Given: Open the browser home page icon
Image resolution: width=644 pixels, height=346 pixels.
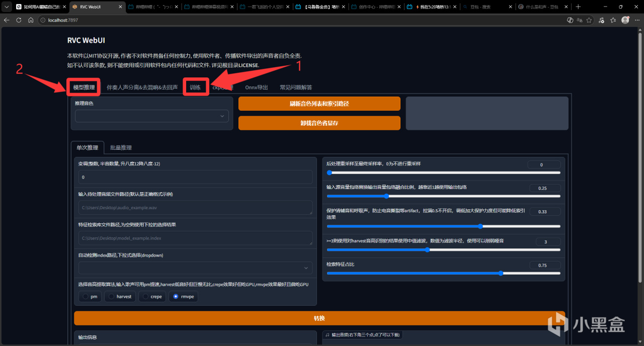Looking at the screenshot, I should 31,20.
